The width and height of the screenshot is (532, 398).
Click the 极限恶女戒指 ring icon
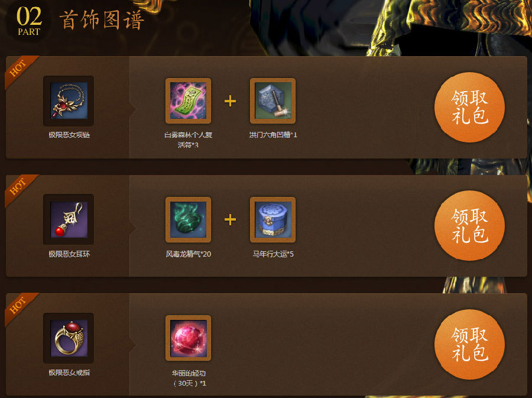[69, 338]
